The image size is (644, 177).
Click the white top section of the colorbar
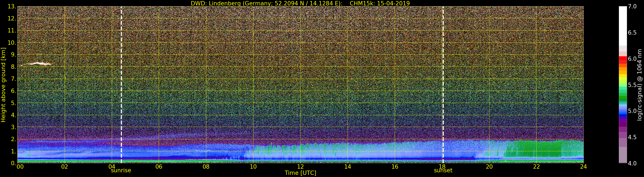click(x=623, y=26)
